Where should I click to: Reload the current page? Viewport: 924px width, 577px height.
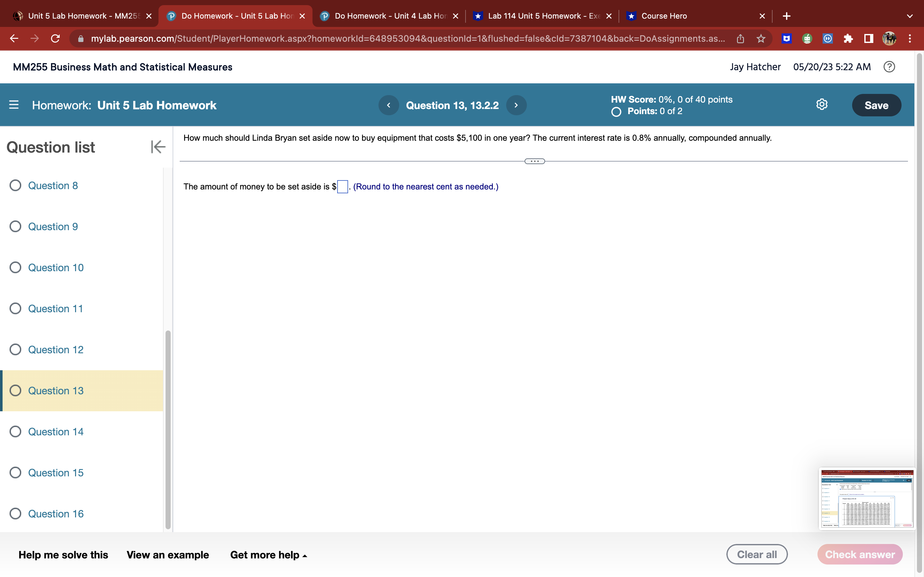tap(55, 38)
